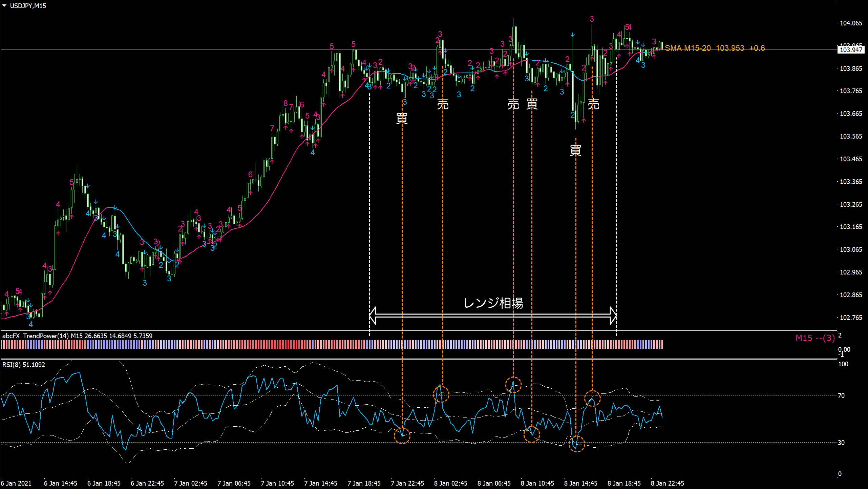
Task: Click the RSI 70 level label
Action: pyautogui.click(x=841, y=395)
